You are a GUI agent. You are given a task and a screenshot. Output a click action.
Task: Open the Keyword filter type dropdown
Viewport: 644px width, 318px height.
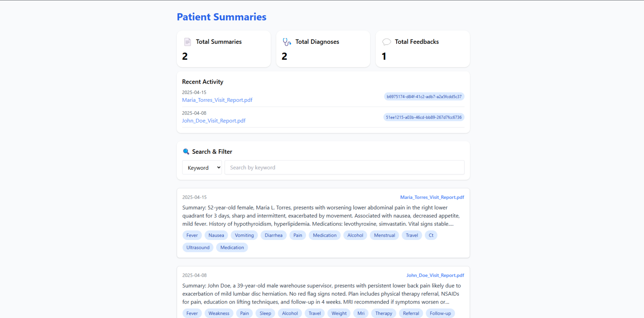click(x=202, y=168)
